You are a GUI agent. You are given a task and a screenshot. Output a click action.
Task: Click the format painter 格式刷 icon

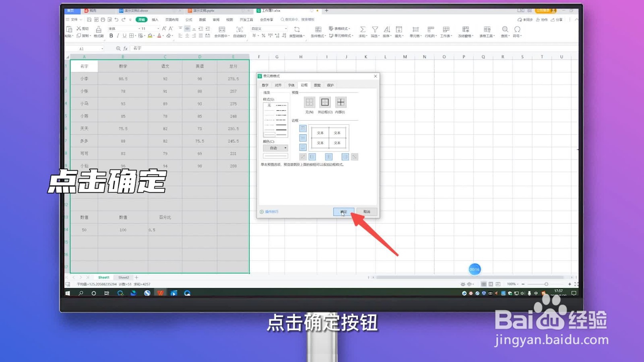(x=99, y=32)
